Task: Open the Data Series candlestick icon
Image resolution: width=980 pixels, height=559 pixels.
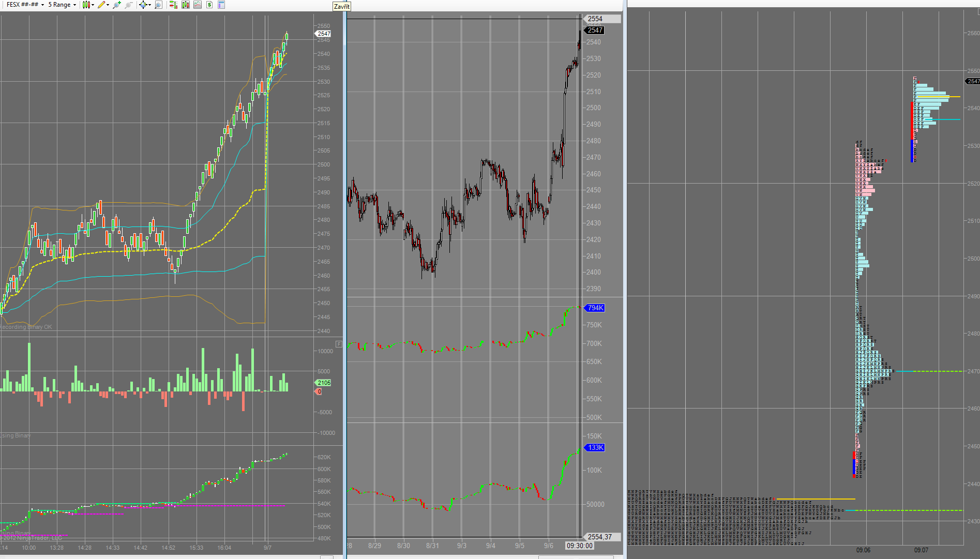Action: [185, 5]
